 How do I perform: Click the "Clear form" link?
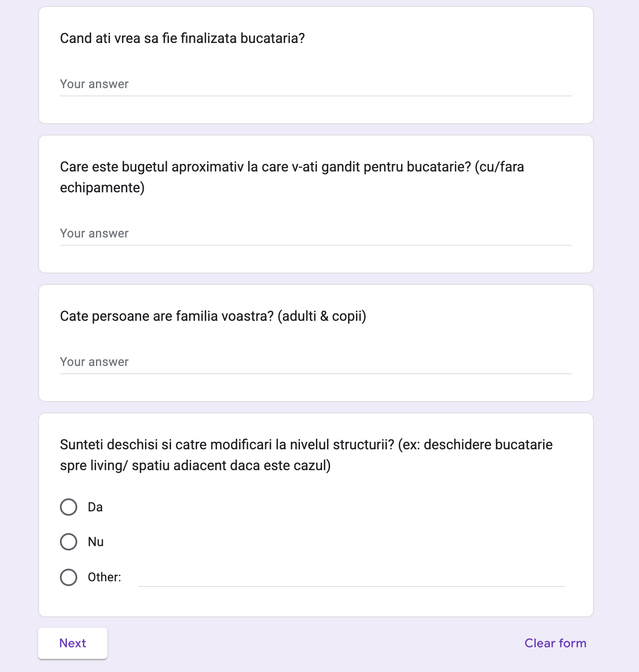click(555, 643)
